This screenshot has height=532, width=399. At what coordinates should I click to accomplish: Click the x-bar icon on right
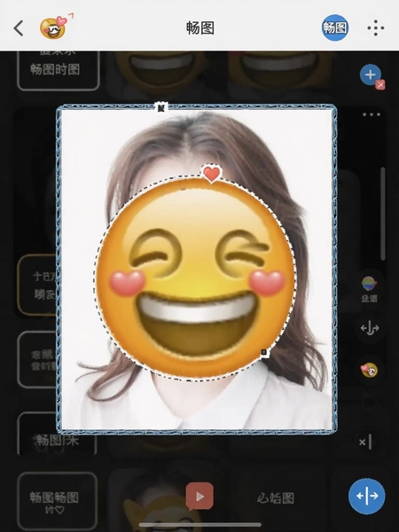point(365,442)
